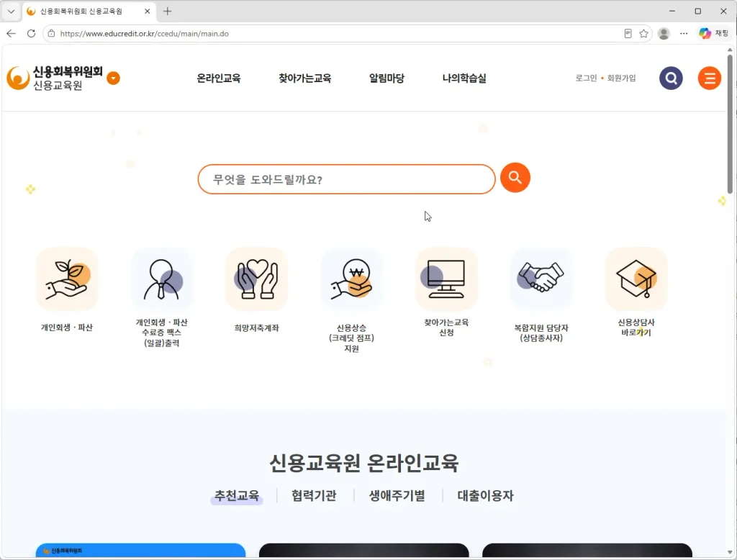This screenshot has width=737, height=560.
Task: Open the 온라인교육 menu
Action: pos(219,78)
